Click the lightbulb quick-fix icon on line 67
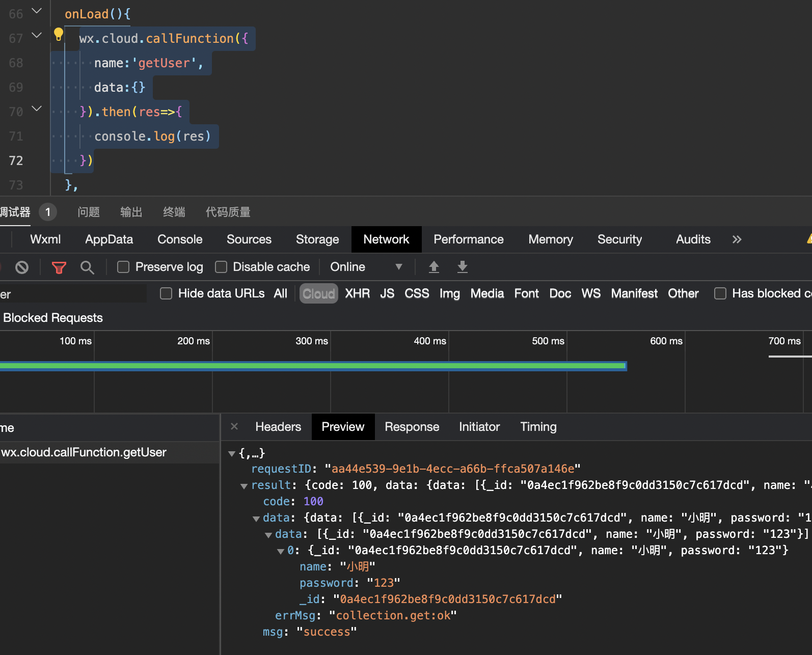This screenshot has height=655, width=812. [x=59, y=35]
